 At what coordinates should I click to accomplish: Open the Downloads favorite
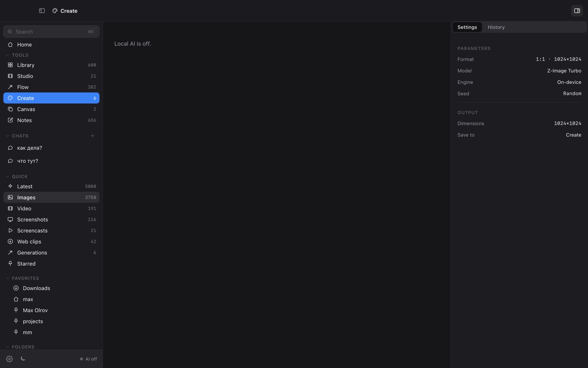(51, 288)
